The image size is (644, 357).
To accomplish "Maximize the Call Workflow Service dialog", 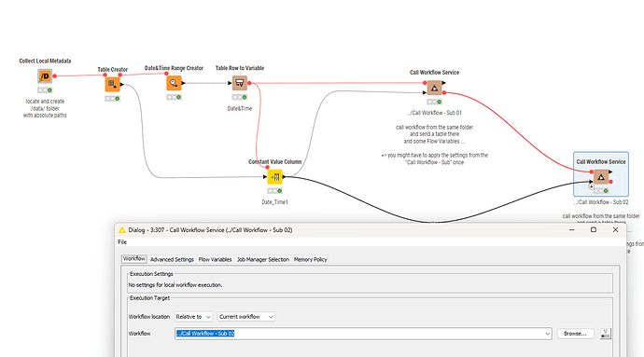I will point(593,230).
